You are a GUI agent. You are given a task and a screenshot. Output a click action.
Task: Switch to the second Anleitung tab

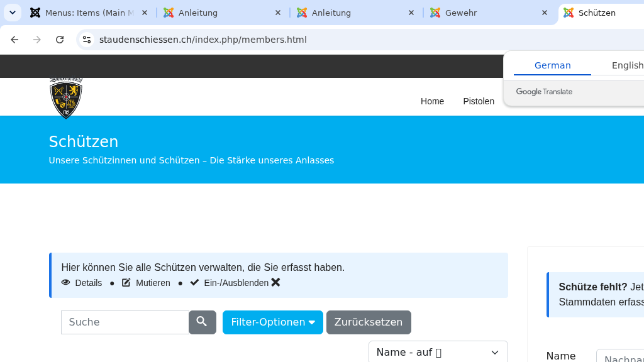[x=355, y=13]
